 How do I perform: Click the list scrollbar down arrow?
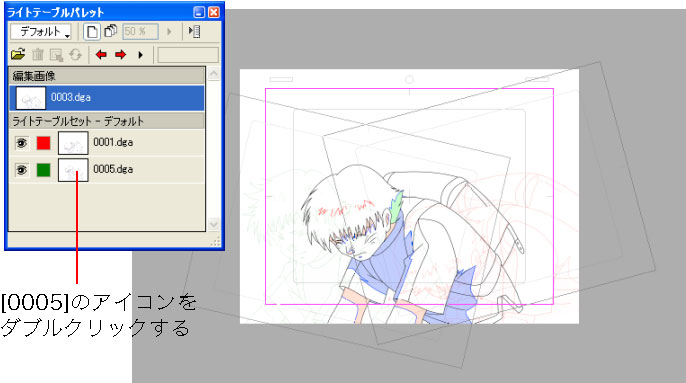pos(214,224)
